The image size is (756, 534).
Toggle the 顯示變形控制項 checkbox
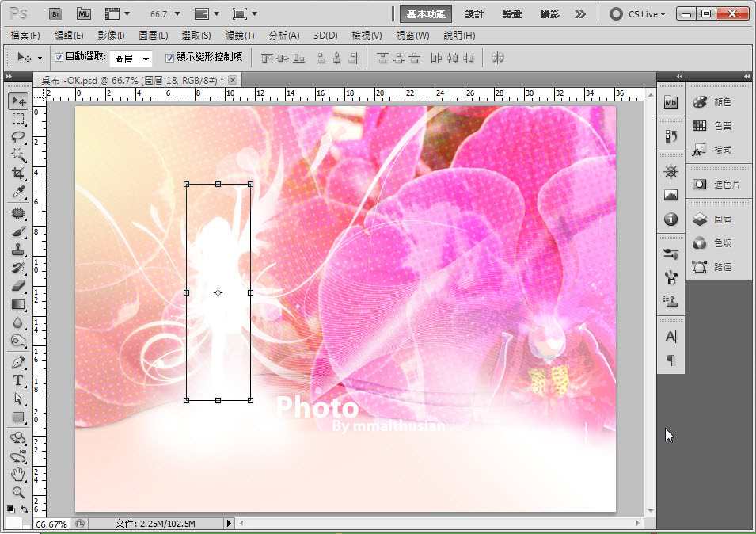169,58
